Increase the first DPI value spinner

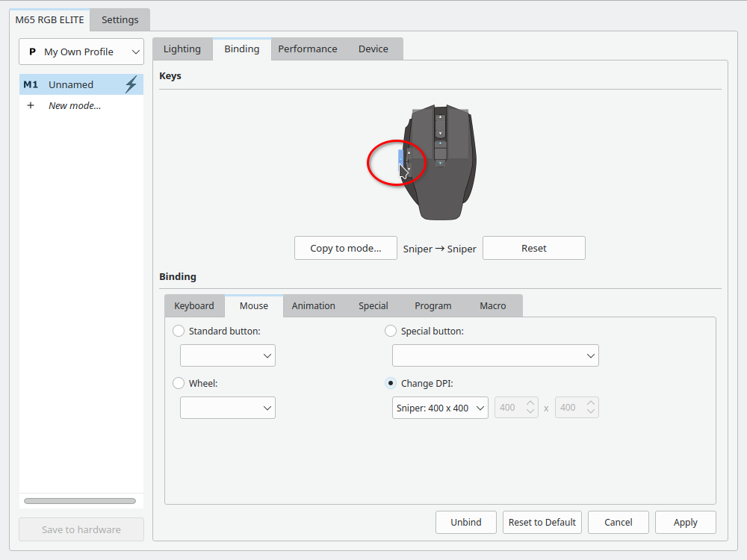click(530, 403)
